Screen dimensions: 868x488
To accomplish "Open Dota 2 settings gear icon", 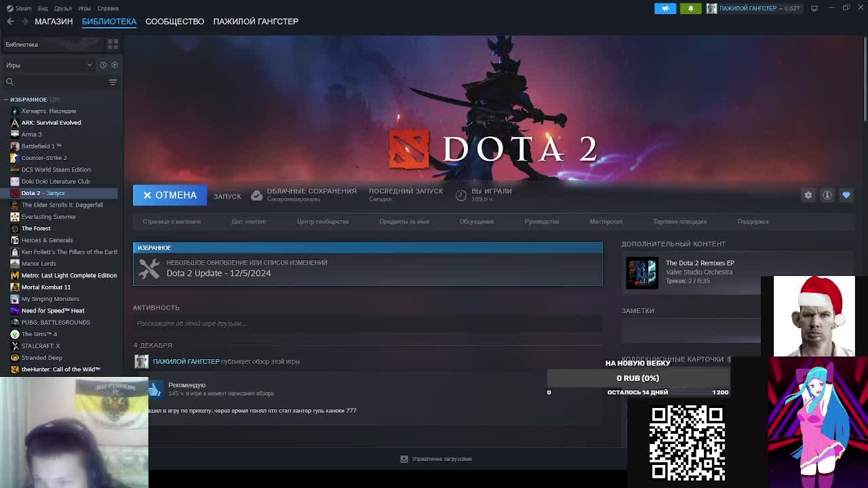I will pos(808,195).
